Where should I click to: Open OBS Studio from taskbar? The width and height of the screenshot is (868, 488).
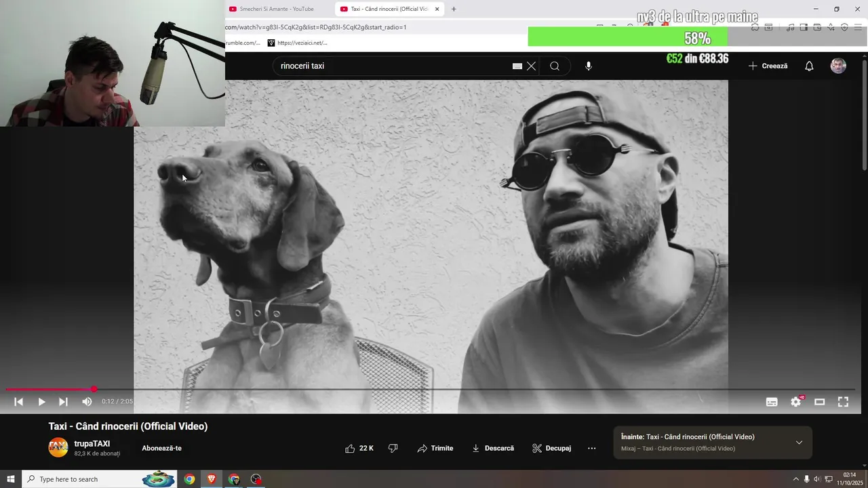(x=256, y=479)
